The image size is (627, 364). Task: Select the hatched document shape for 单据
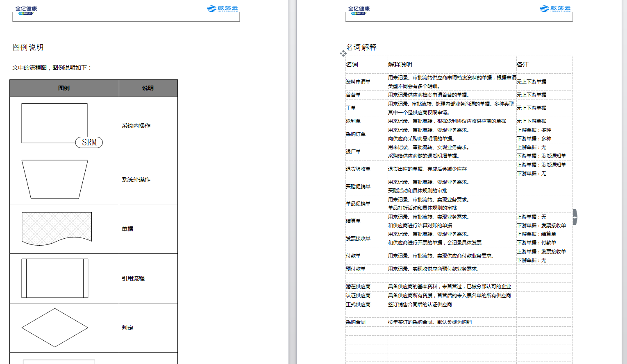tap(57, 228)
